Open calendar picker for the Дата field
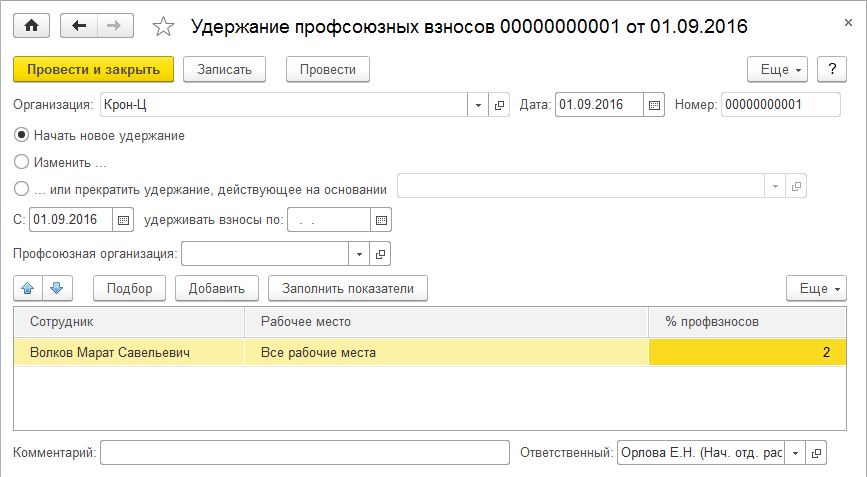Screen dimensions: 867x477 point(655,104)
